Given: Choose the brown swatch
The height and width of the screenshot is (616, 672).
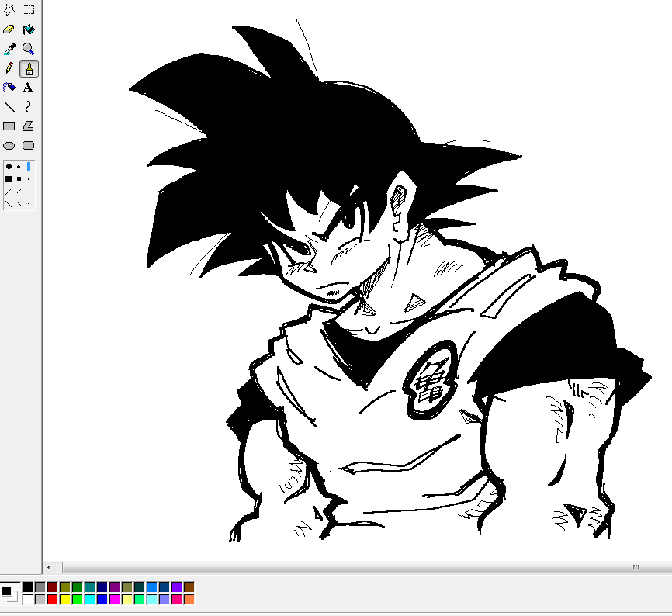Looking at the screenshot, I should pos(189,587).
